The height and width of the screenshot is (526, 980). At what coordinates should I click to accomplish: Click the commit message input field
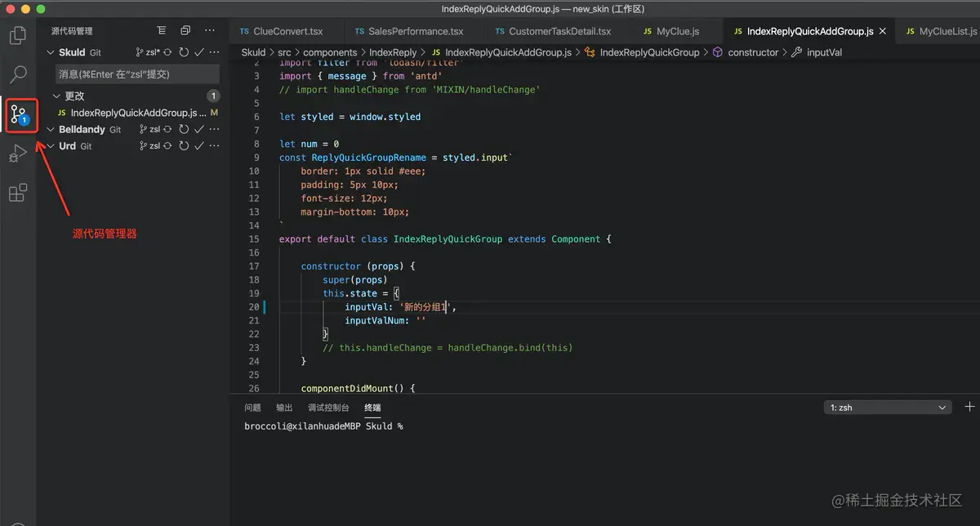137,74
